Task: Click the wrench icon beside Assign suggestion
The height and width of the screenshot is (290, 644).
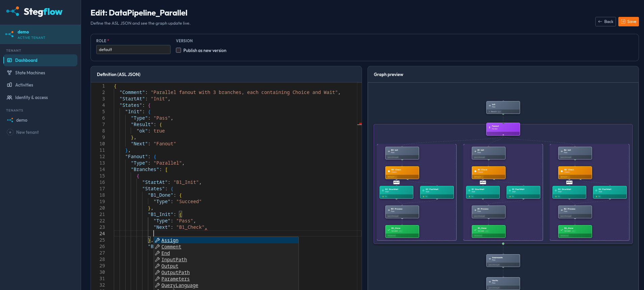Action: click(157, 240)
